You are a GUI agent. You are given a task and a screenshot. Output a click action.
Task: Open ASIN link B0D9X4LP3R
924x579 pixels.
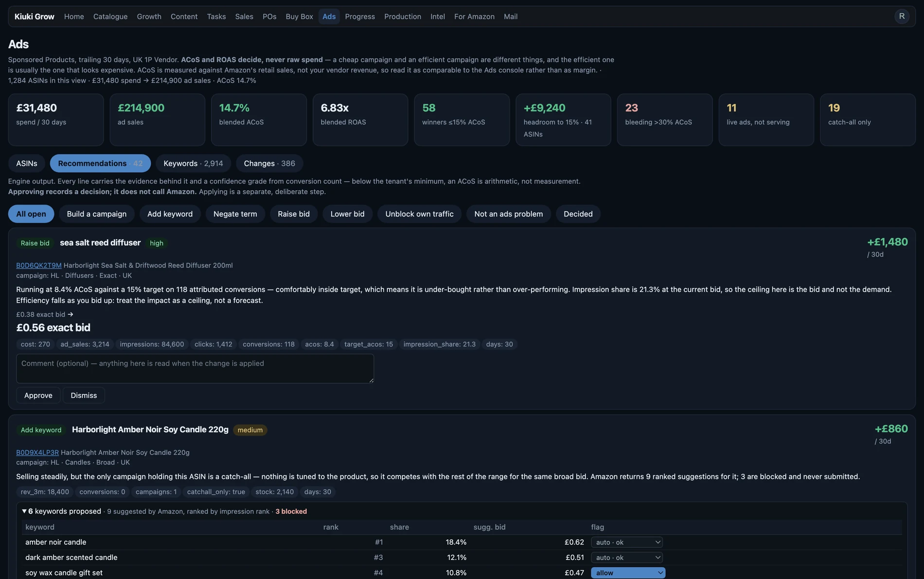(37, 452)
